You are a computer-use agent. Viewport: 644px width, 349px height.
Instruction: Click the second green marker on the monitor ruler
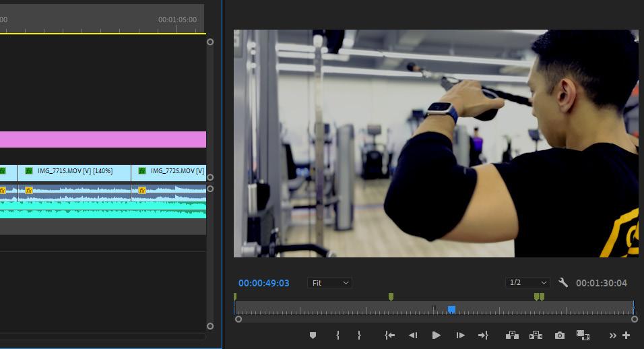tap(391, 296)
